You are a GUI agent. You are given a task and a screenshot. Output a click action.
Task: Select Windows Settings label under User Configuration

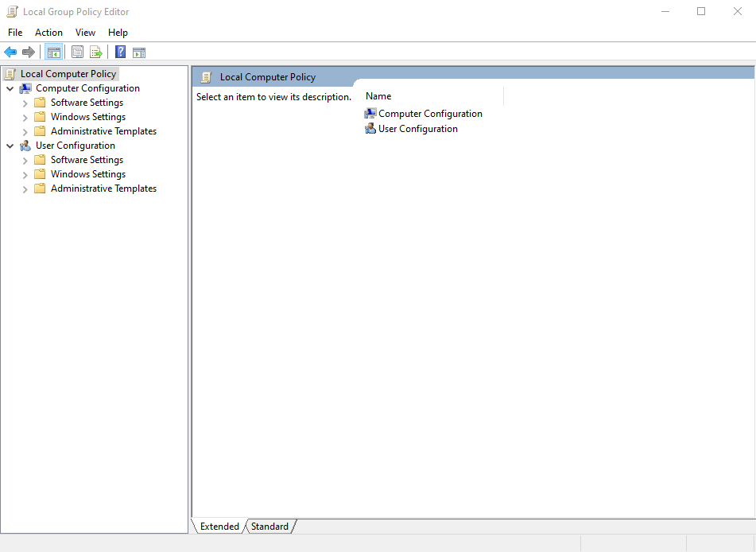point(88,173)
